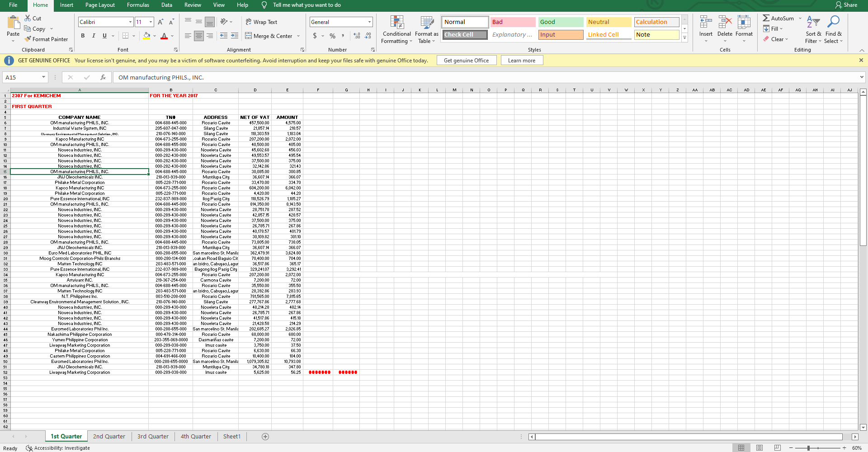Click the AutoSum sigma icon
868x452 pixels.
tap(766, 18)
